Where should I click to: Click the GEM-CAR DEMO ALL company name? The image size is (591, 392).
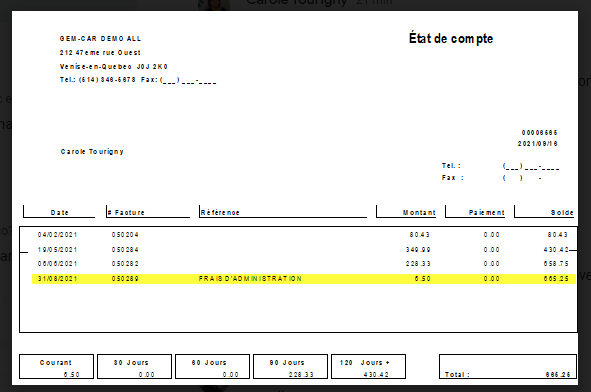point(100,38)
